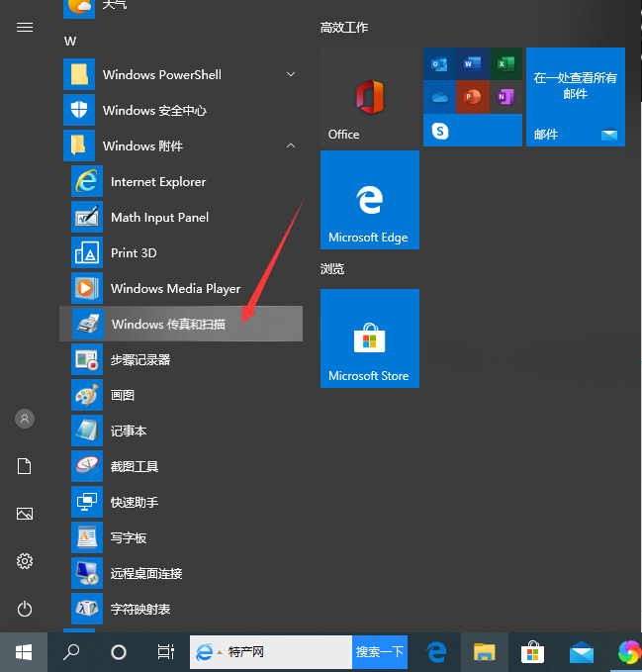Open 记事本 notepad
The height and width of the screenshot is (672, 642).
click(181, 431)
